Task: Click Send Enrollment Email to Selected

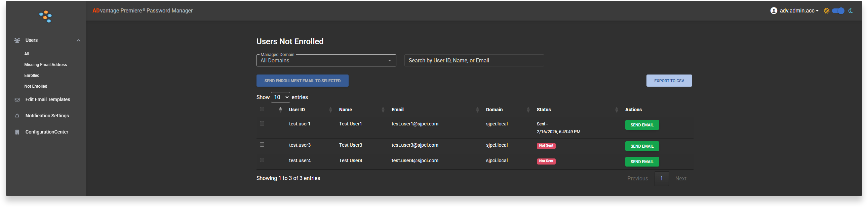Action: [302, 81]
